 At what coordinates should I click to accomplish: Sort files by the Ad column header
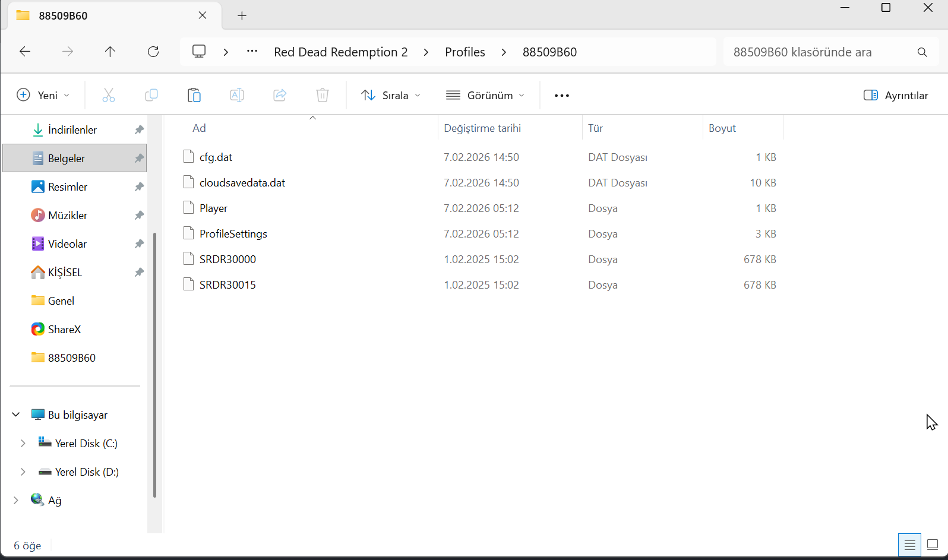click(x=199, y=128)
